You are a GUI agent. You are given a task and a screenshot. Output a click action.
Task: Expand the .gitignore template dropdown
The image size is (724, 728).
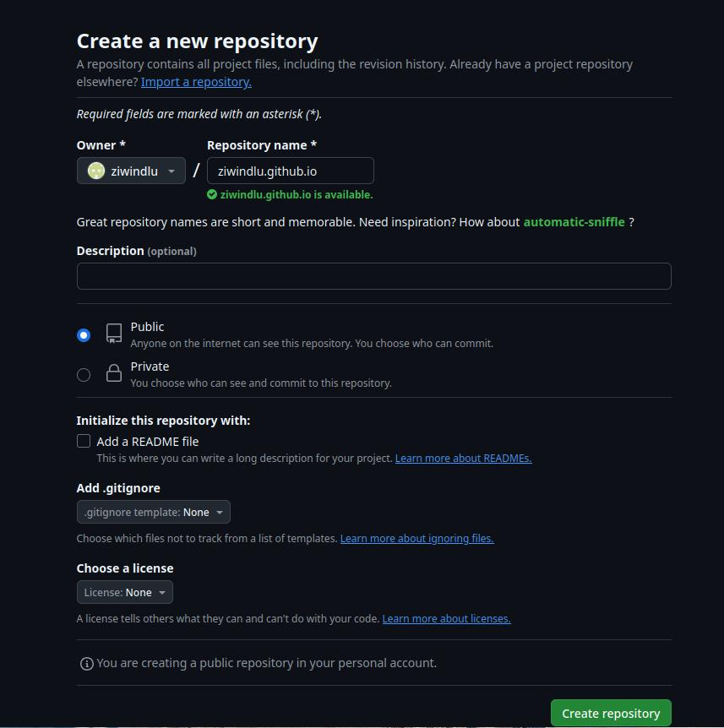point(153,512)
